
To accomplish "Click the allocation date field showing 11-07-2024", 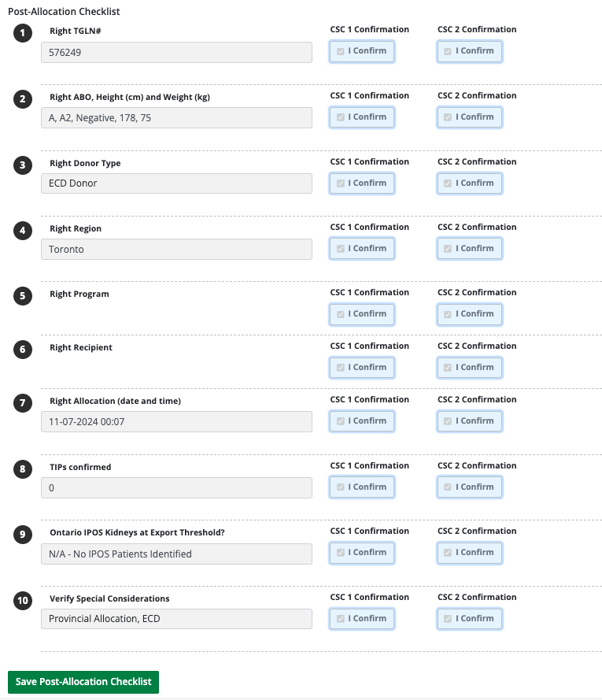I will point(176,421).
